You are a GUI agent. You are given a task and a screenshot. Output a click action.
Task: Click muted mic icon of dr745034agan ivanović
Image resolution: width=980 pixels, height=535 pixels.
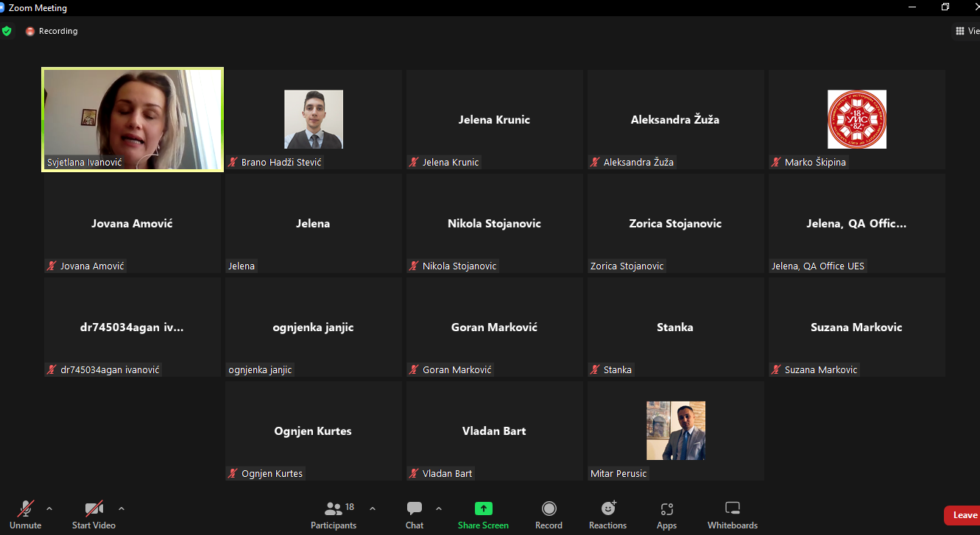(52, 369)
